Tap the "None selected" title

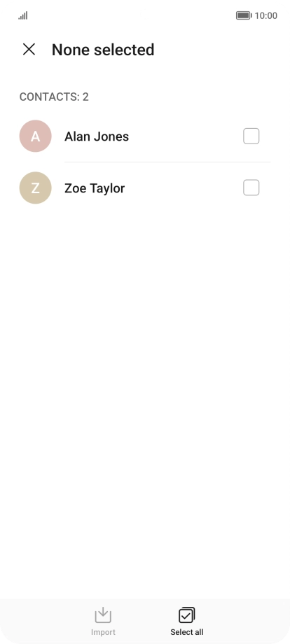tap(103, 50)
